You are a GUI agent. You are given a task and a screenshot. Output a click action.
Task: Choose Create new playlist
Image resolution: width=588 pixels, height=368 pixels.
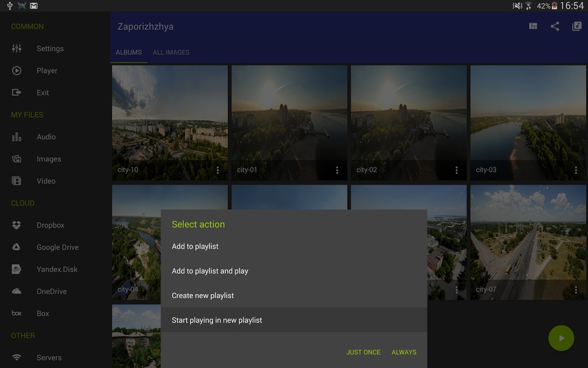(x=294, y=296)
